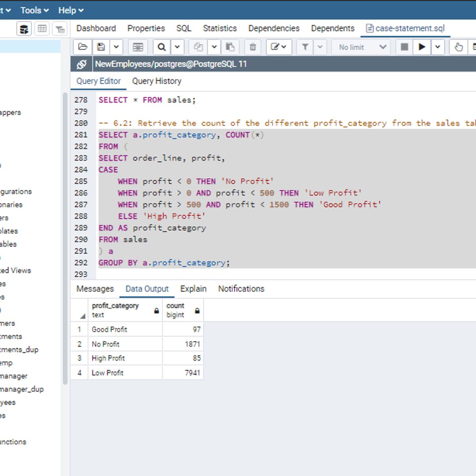Select the Explain results tab
This screenshot has height=476, width=476.
tap(193, 289)
